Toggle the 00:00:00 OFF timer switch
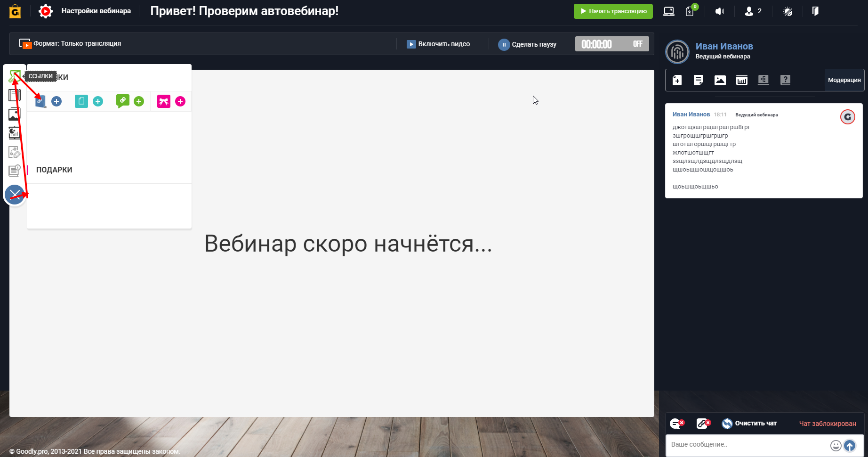868x457 pixels. tap(612, 44)
